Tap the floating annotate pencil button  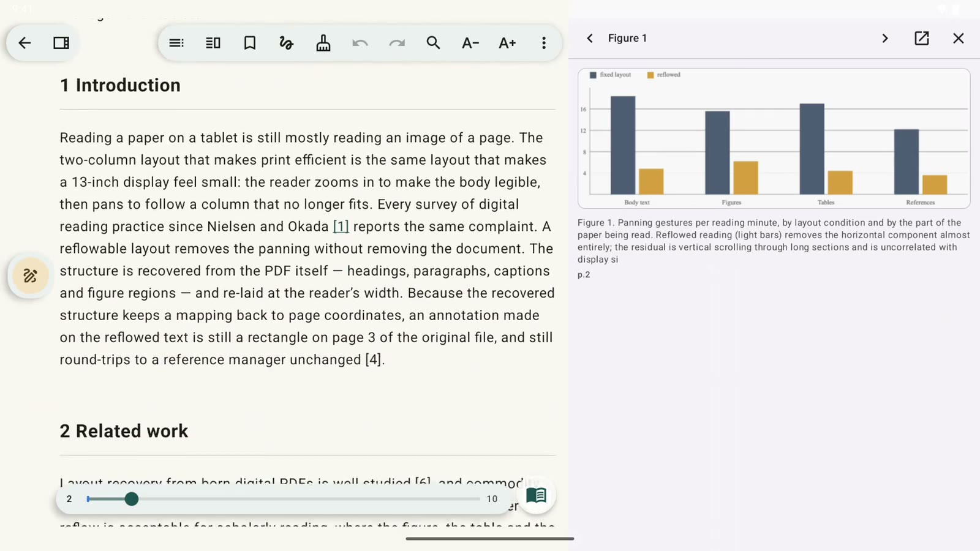tap(30, 275)
